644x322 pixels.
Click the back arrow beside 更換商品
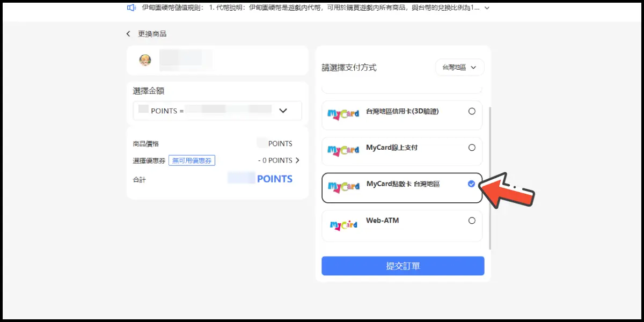point(128,34)
